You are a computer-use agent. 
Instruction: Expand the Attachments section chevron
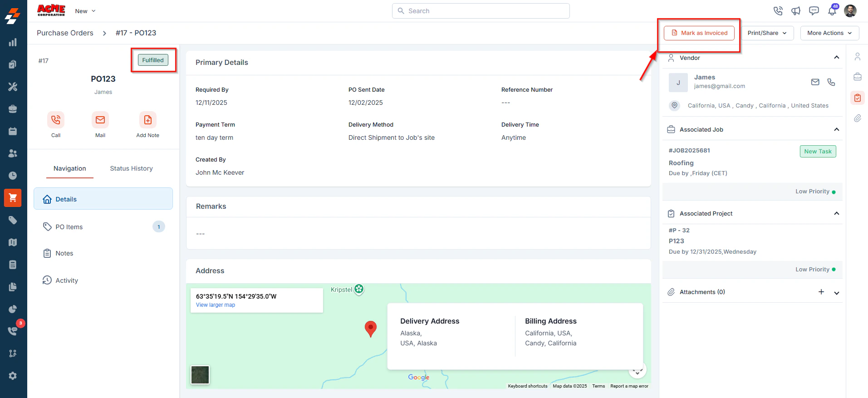click(x=837, y=293)
